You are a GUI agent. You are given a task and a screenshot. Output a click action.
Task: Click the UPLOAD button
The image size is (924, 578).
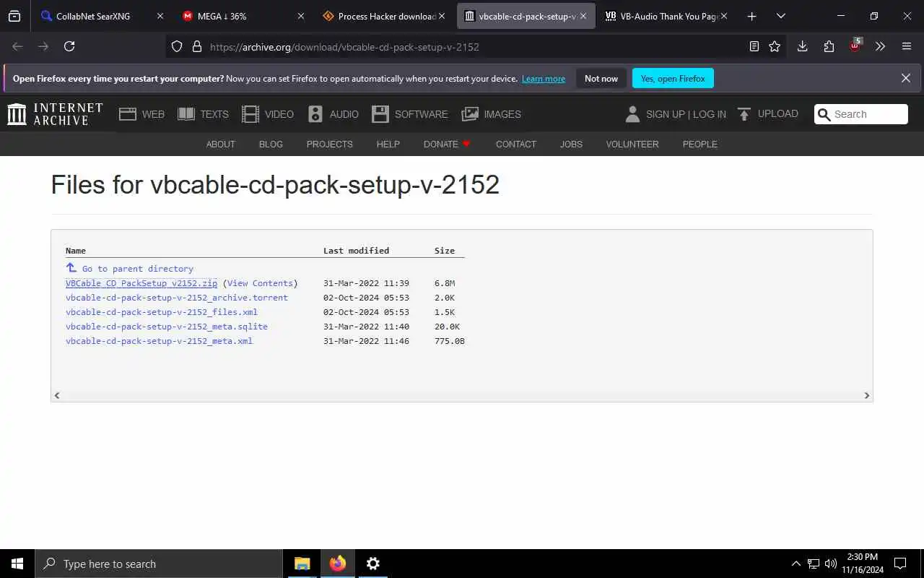point(768,114)
